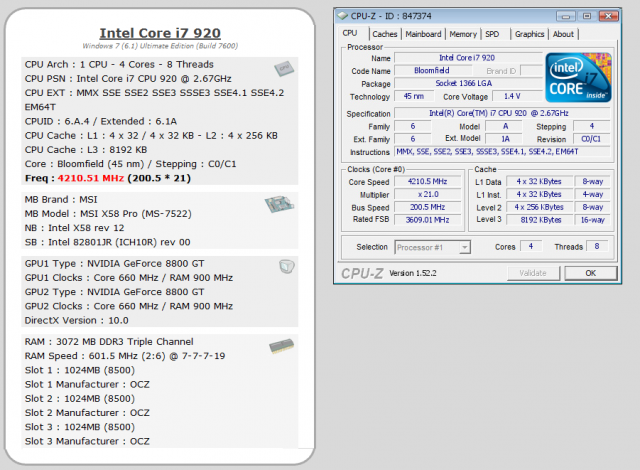The width and height of the screenshot is (640, 470).
Task: Click the text 'MB Model : MSI X58 Pro (MS-7522)'
Action: (108, 214)
